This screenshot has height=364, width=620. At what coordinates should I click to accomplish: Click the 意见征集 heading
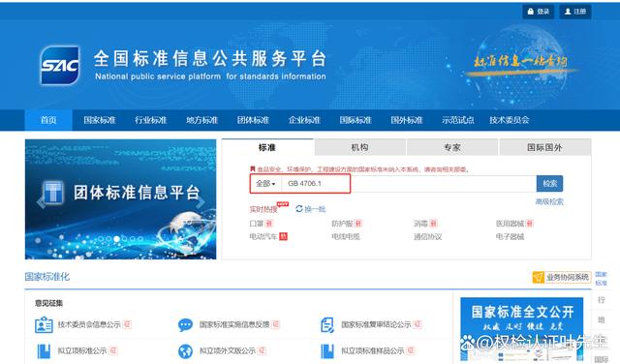48,303
